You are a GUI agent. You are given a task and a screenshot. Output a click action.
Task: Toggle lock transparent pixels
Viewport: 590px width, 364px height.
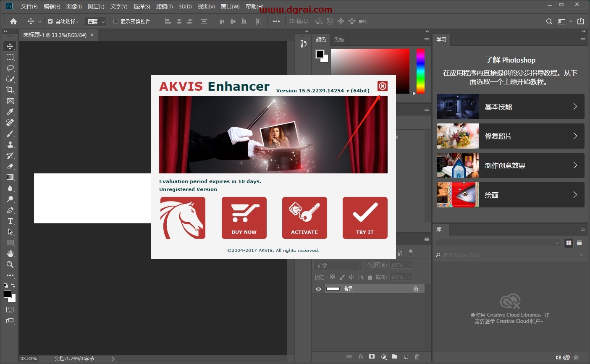tap(333, 277)
